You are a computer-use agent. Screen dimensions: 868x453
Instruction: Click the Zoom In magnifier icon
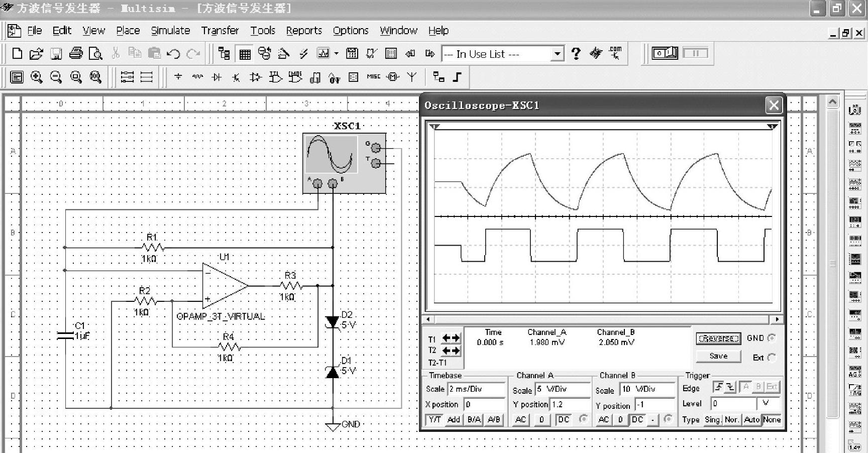[x=36, y=77]
